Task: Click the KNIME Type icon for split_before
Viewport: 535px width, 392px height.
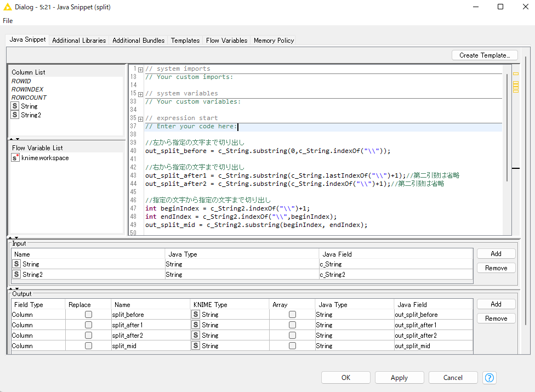Action: pos(195,315)
